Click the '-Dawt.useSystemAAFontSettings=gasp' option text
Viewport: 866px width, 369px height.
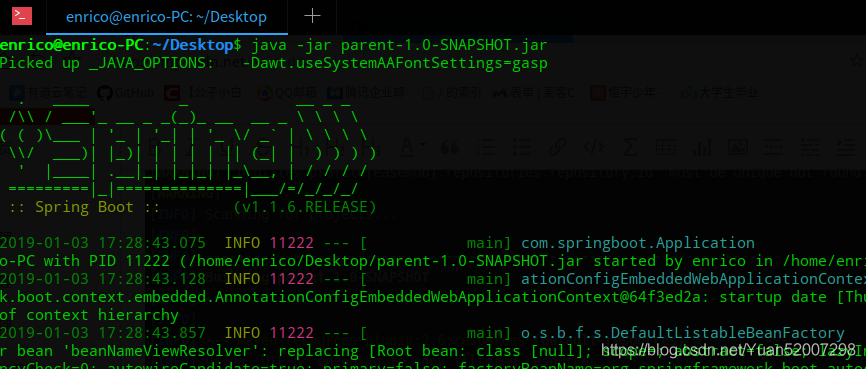coord(395,63)
